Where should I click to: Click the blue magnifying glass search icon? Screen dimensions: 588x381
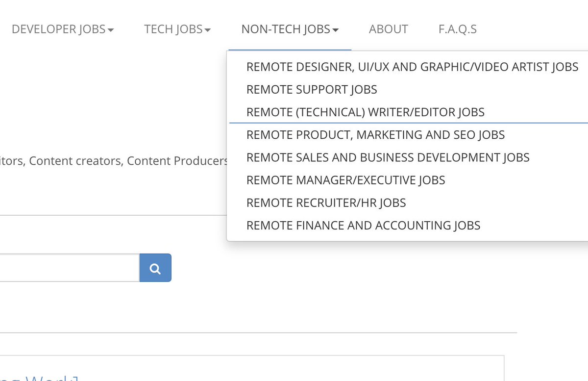coord(155,268)
